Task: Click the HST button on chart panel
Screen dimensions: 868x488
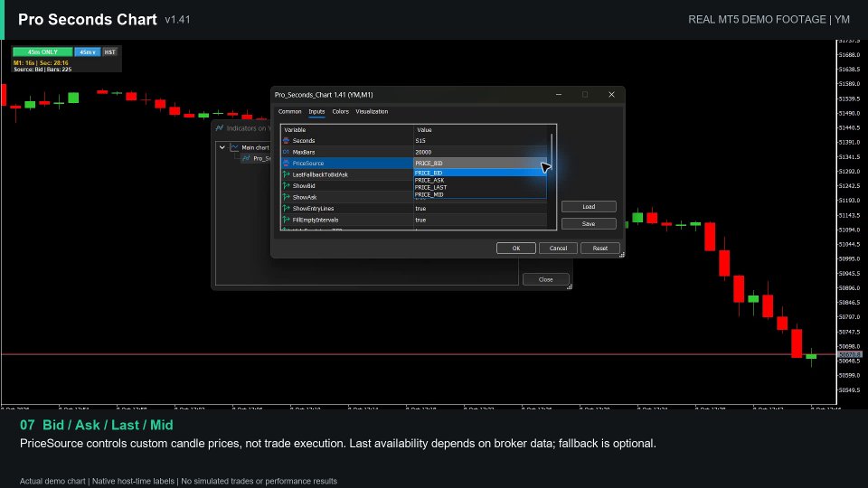Action: (x=109, y=52)
